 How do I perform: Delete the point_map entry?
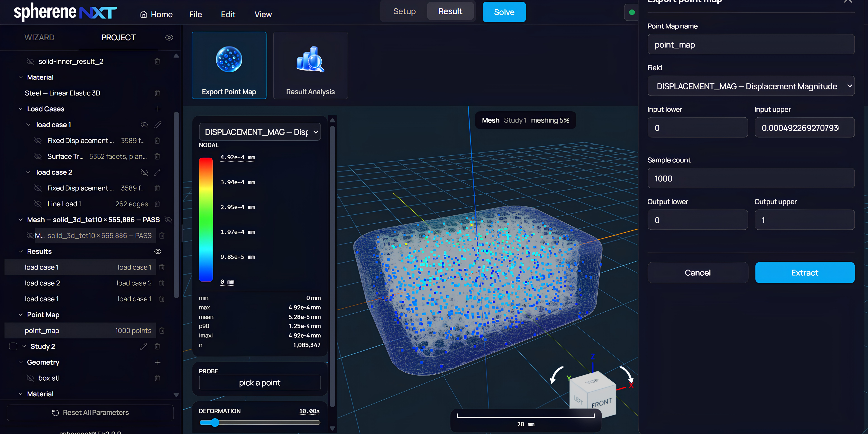coord(162,330)
